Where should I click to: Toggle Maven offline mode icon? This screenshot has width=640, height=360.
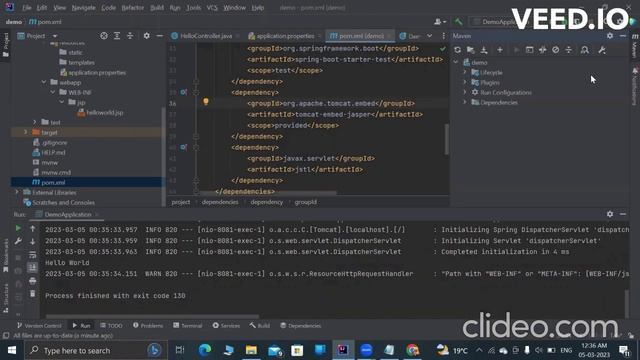click(x=542, y=50)
